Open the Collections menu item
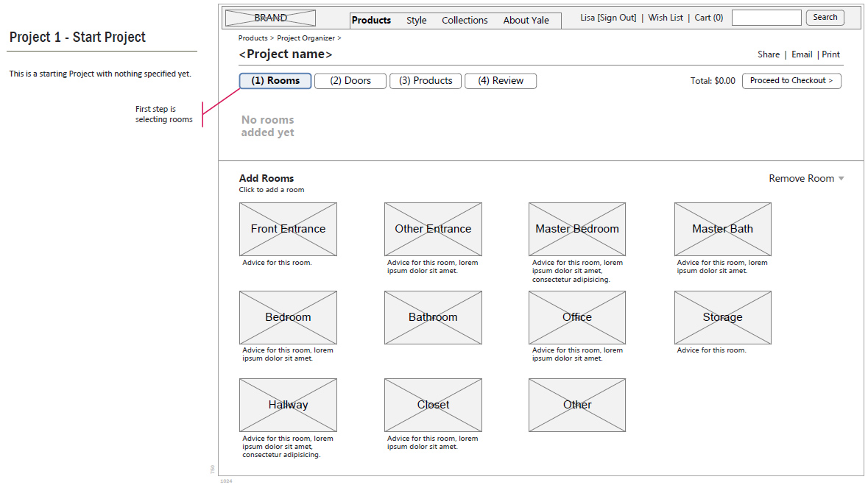The width and height of the screenshot is (868, 485). coord(465,21)
